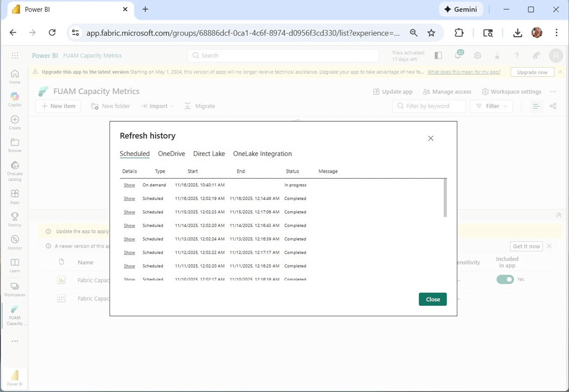Open the user account profile avatar
Image resolution: width=569 pixels, height=392 pixels.
(x=556, y=55)
